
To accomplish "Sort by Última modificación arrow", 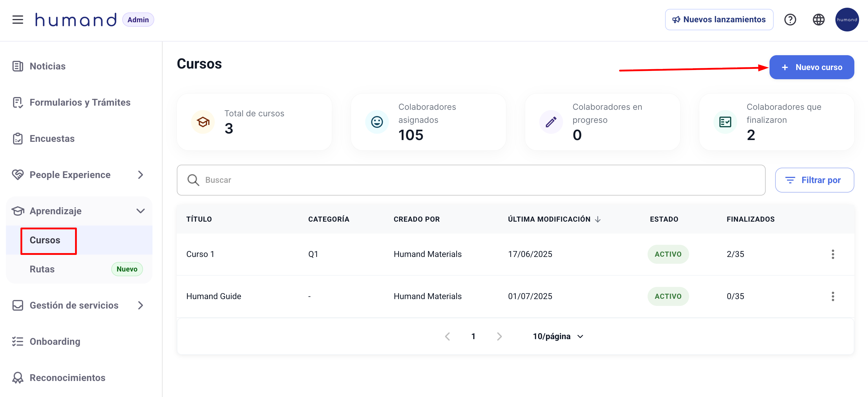I will (598, 219).
